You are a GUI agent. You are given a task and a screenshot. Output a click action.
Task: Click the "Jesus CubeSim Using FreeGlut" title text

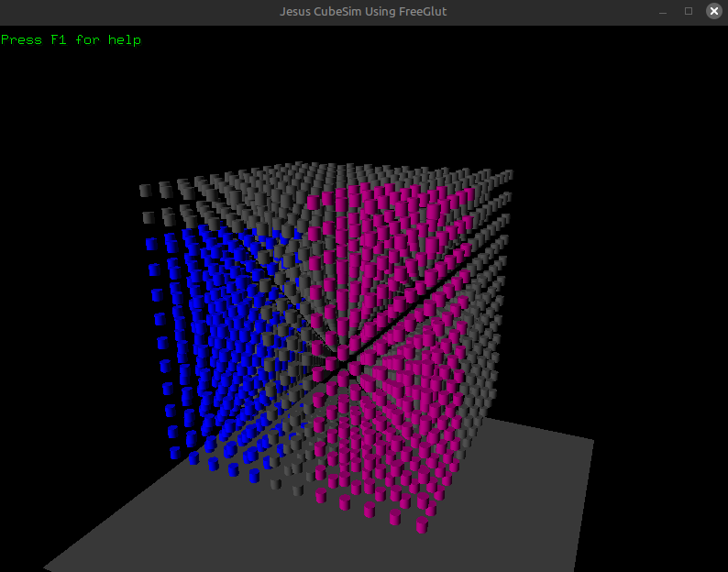363,11
